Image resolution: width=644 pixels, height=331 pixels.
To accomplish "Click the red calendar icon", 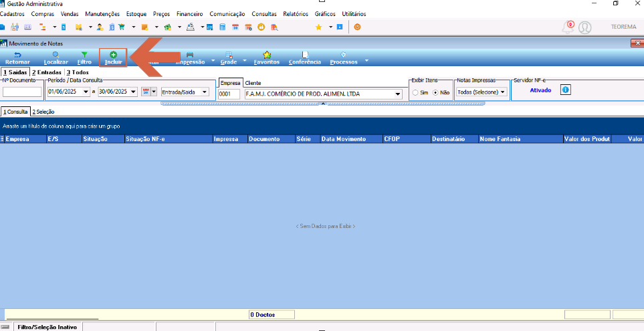I will [x=235, y=27].
